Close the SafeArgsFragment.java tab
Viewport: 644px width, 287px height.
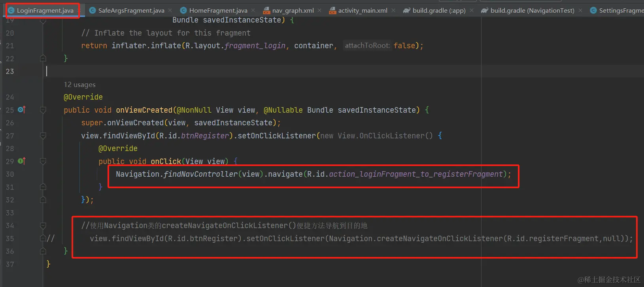(x=170, y=11)
